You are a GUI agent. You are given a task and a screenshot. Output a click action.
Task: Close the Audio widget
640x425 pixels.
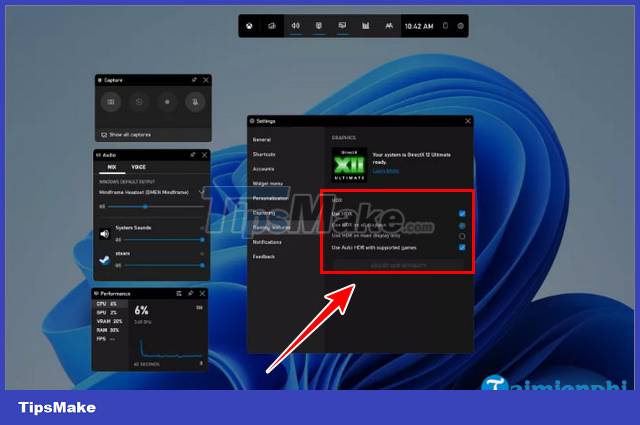[x=204, y=155]
